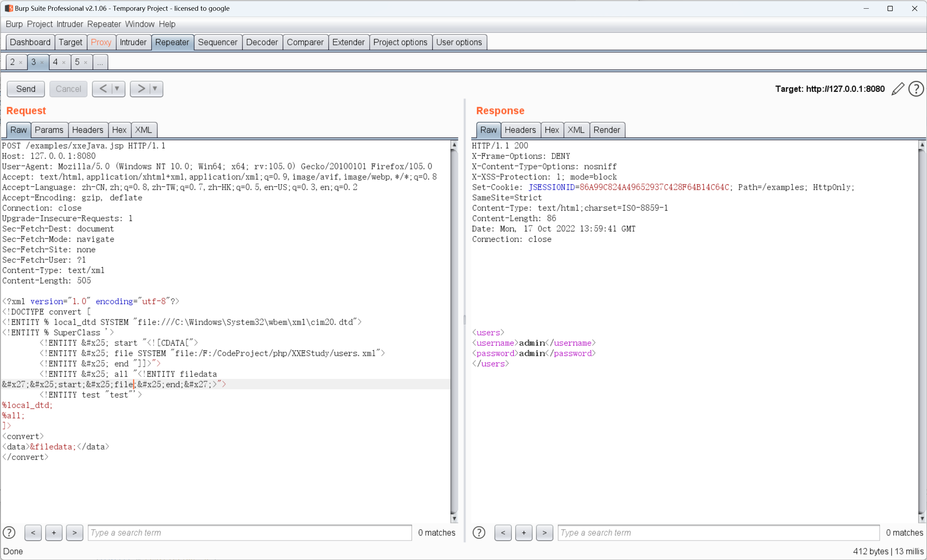Open the forward history dropdown arrow
Image resolution: width=927 pixels, height=560 pixels.
pyautogui.click(x=155, y=89)
